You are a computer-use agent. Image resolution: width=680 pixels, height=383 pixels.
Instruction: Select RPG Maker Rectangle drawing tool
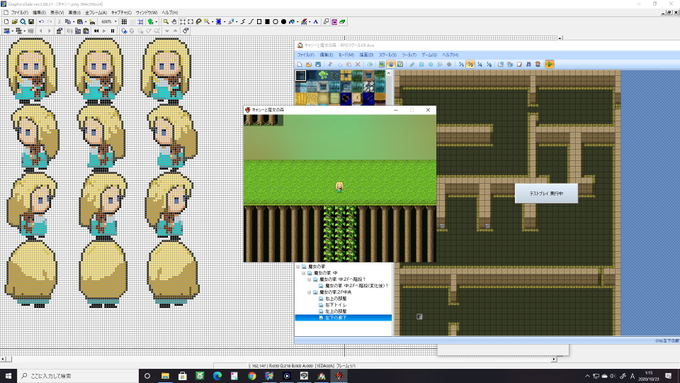click(421, 64)
